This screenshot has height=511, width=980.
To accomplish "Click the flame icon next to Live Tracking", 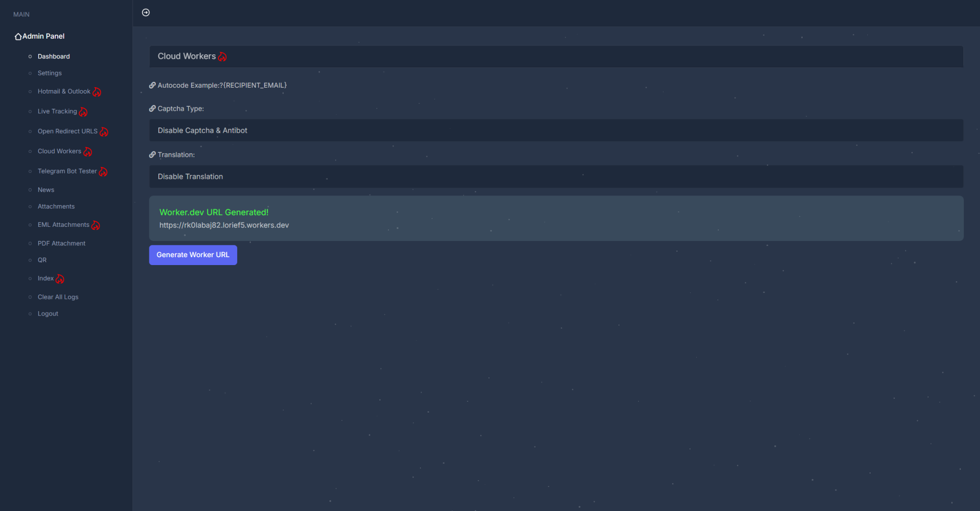I will [83, 112].
